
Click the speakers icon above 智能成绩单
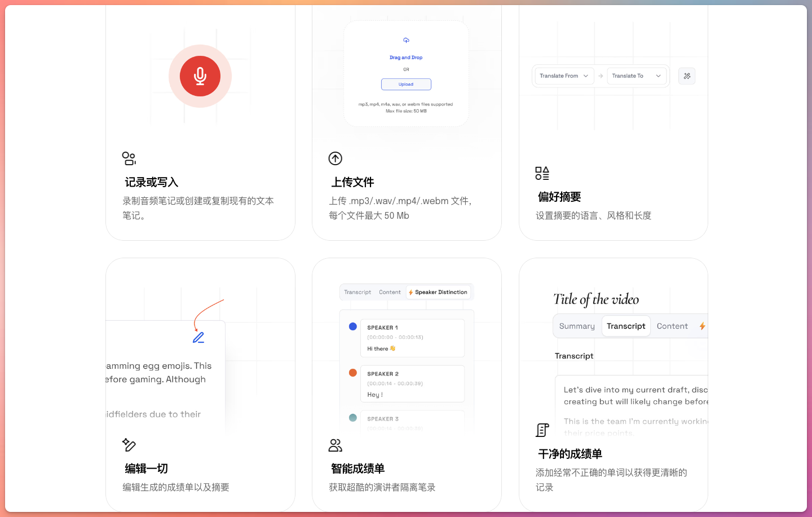(335, 445)
